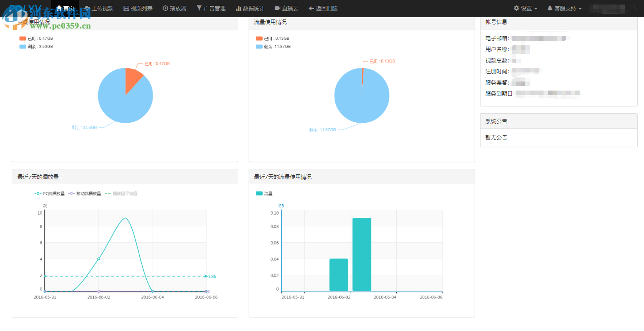Click the play-circle icon beside 播放器

point(165,8)
